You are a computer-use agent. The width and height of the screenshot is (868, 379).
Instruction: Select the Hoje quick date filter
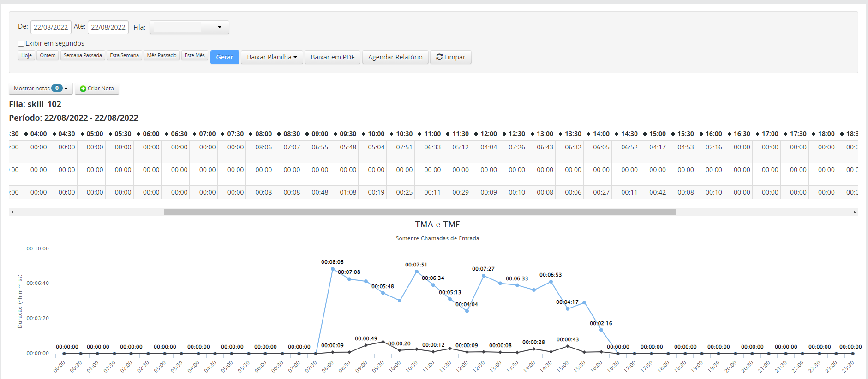point(26,55)
